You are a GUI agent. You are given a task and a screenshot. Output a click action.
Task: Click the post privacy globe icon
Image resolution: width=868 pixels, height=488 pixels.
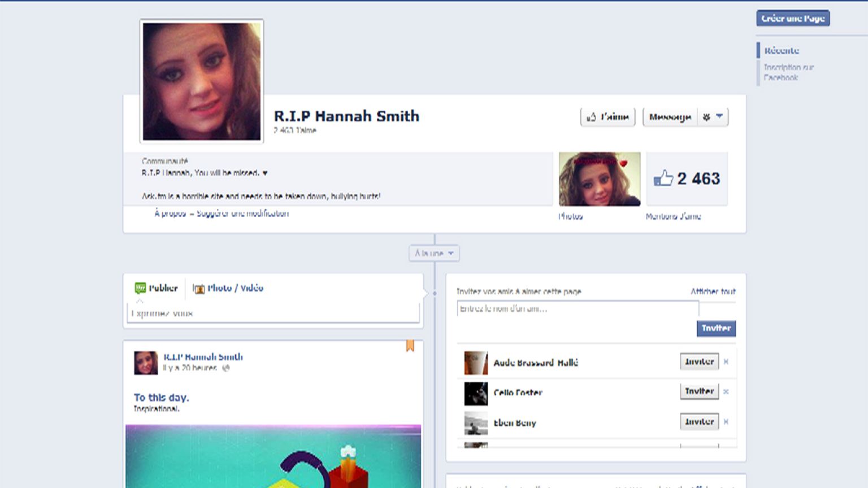226,368
